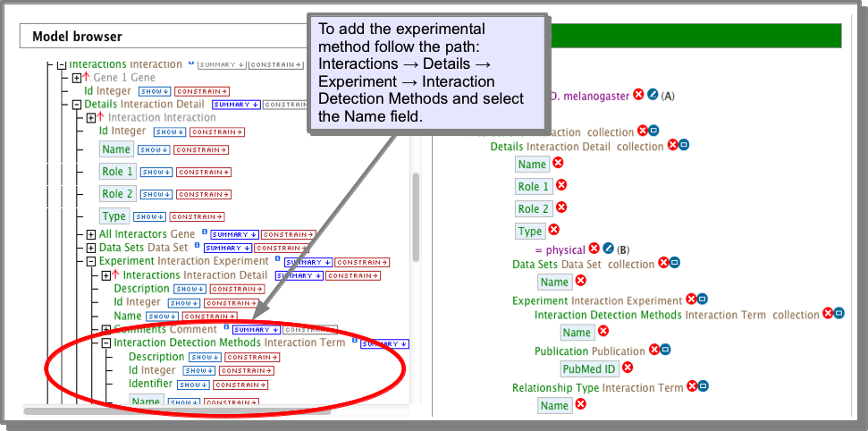Image resolution: width=868 pixels, height=431 pixels.
Task: Remove Name under Relationship Type
Action: tap(580, 404)
